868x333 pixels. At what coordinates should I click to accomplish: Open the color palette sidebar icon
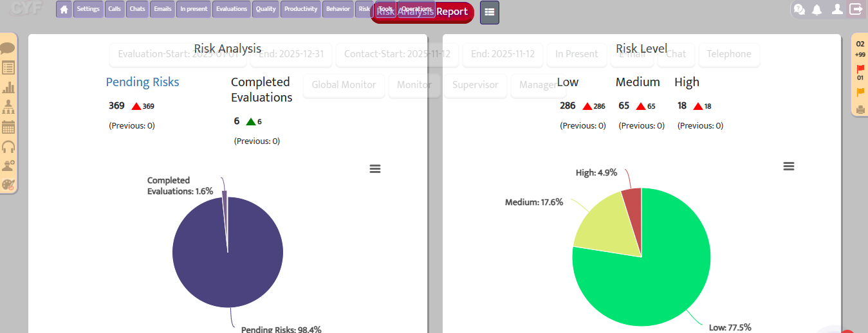pos(8,184)
